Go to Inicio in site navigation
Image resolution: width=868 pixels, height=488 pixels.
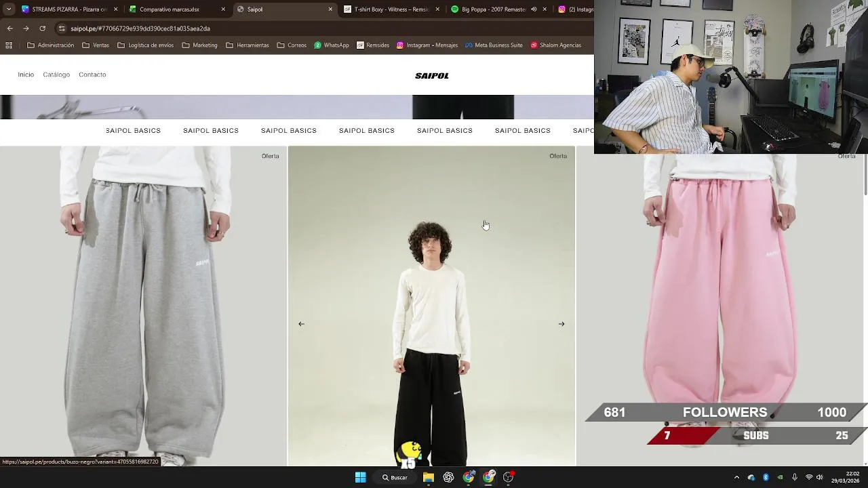(26, 75)
